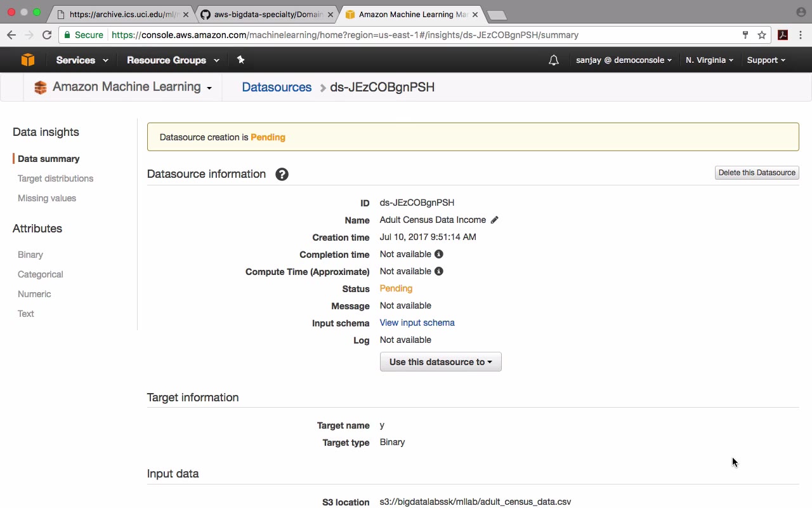The height and width of the screenshot is (508, 812).
Task: Open the Adobe Acrobat extension icon
Action: point(783,35)
